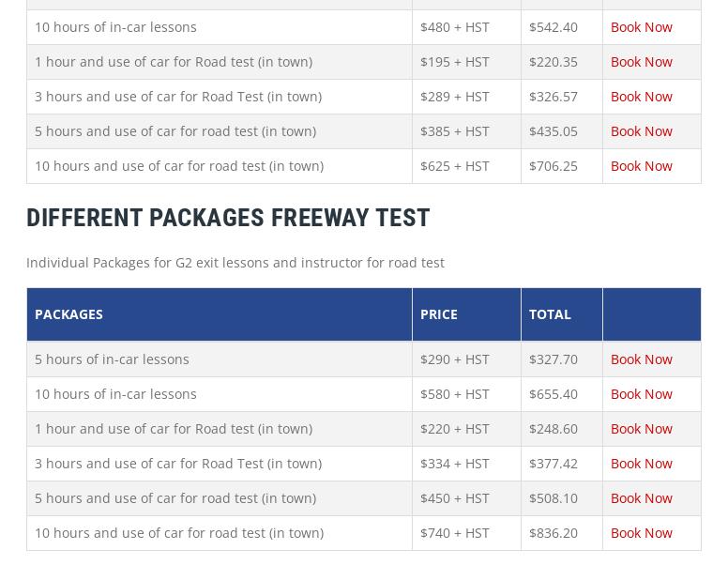Book the $220 + HST one-hour package
Image resolution: width=728 pixels, height=565 pixels.
click(641, 429)
